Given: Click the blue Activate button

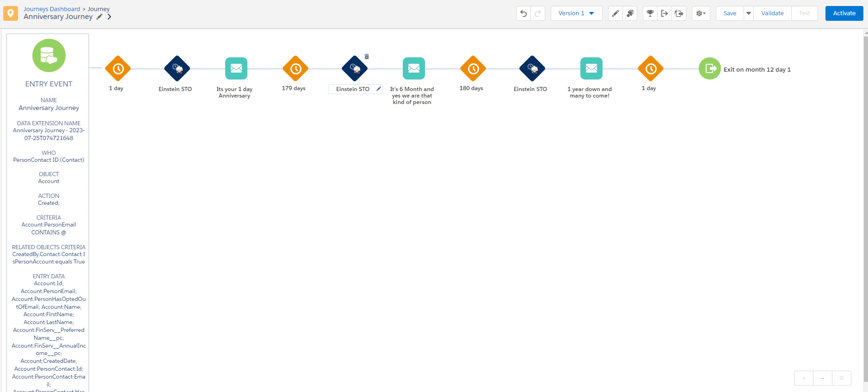Looking at the screenshot, I should pyautogui.click(x=844, y=13).
